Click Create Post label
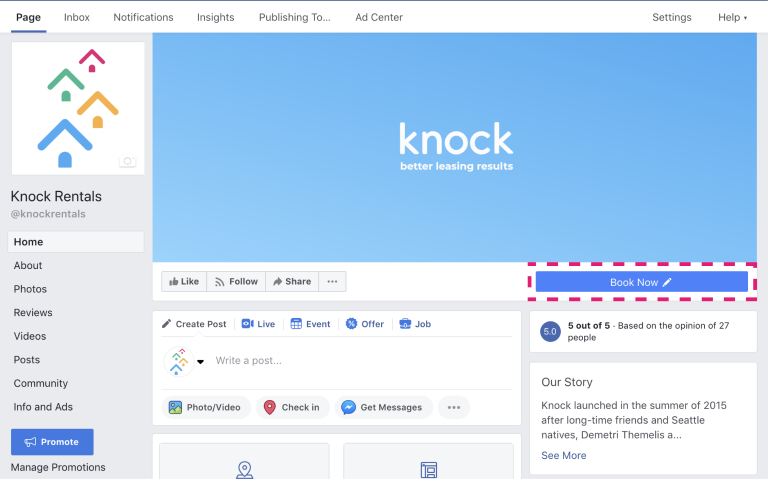Screen dimensions: 768x479 [201, 324]
